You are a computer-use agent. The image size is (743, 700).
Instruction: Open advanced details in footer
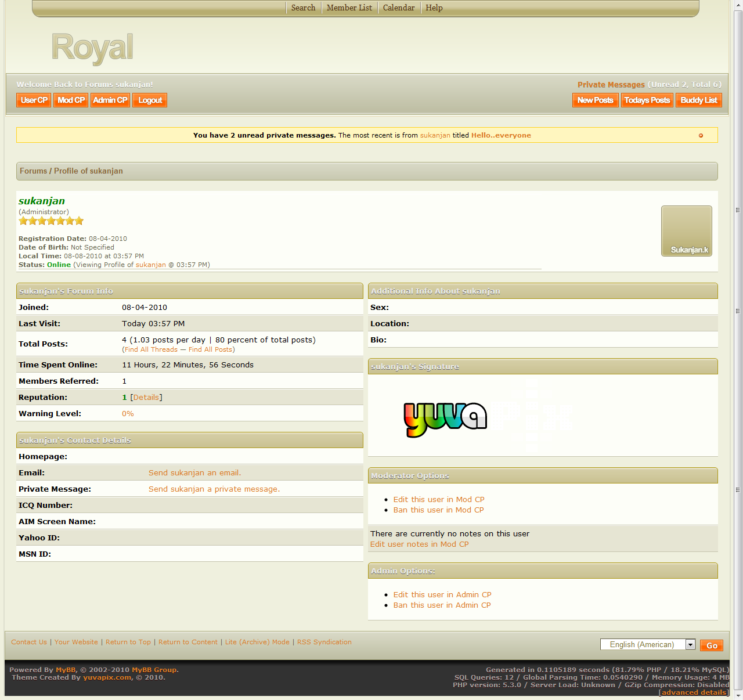pos(694,692)
